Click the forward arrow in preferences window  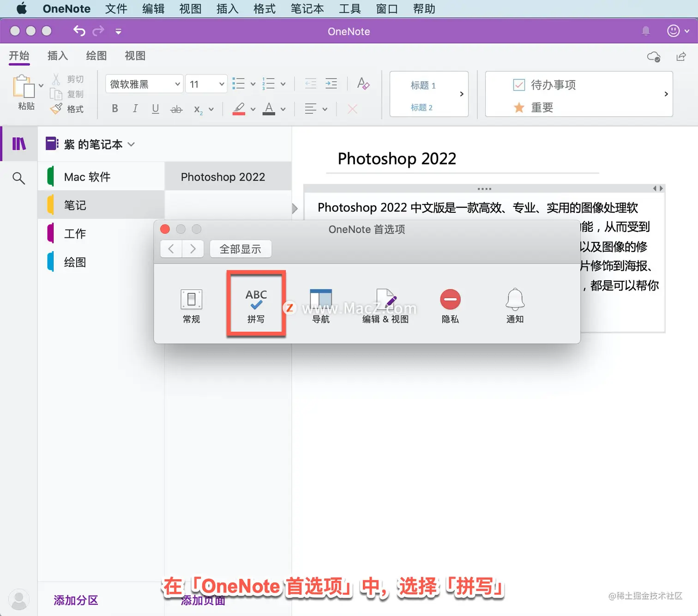[x=193, y=249]
